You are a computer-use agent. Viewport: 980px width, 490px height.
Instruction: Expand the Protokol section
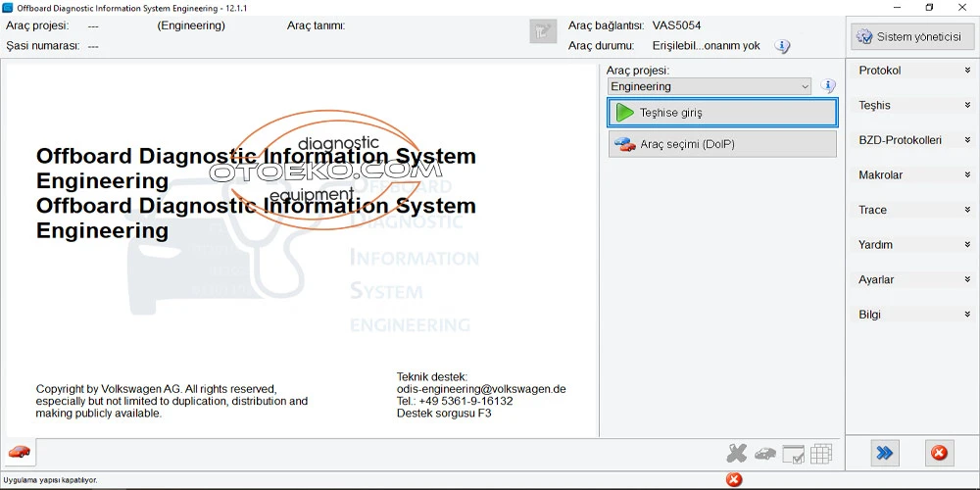coord(913,71)
